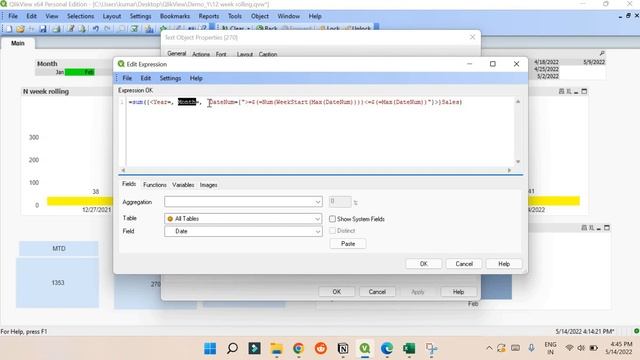Click Cancel in Edit Expression dialog
The height and width of the screenshot is (360, 640).
pyautogui.click(x=464, y=264)
